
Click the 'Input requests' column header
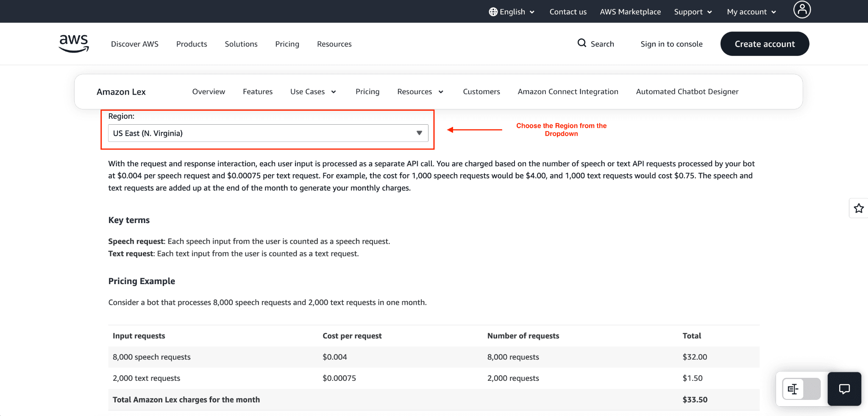coord(139,336)
